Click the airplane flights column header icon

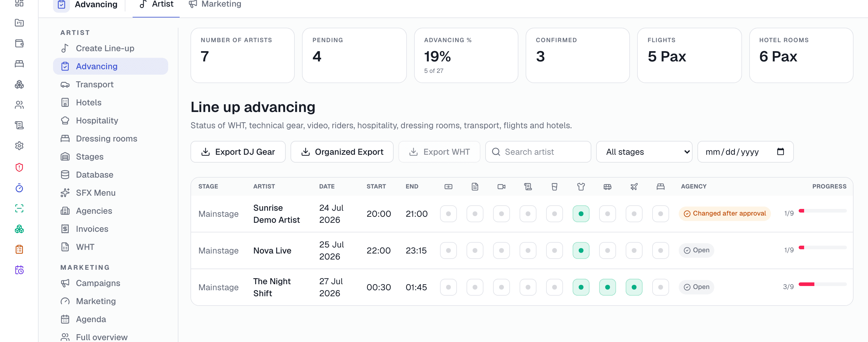pyautogui.click(x=634, y=186)
